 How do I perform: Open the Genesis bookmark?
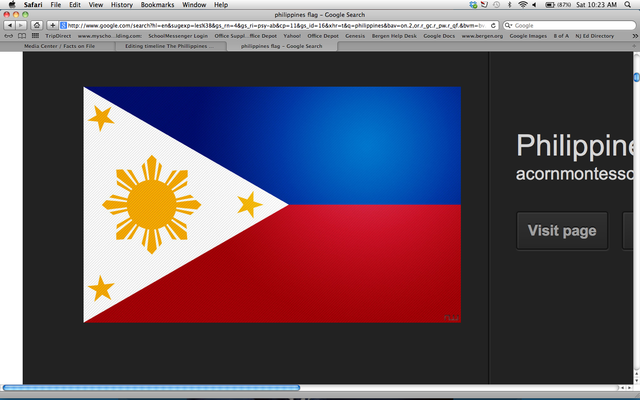coord(355,36)
